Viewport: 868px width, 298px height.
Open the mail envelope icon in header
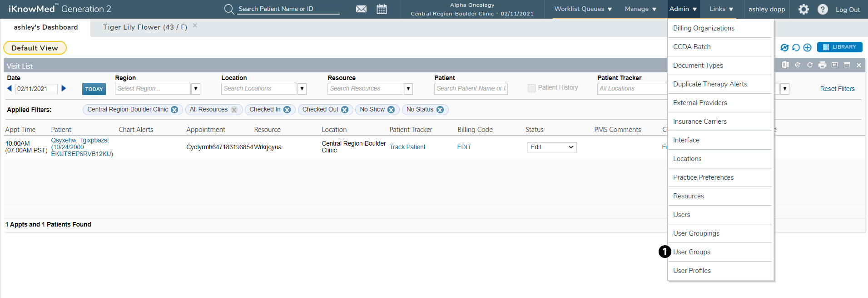click(x=361, y=9)
